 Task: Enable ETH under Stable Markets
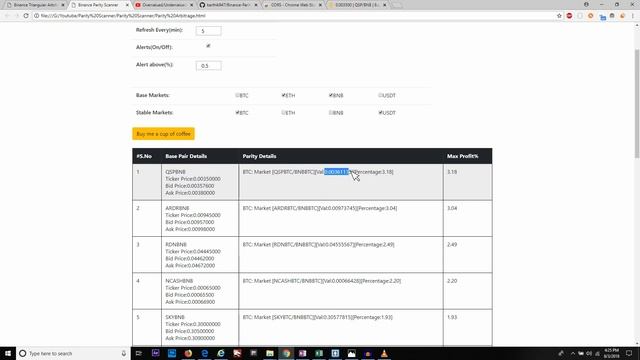(x=283, y=112)
